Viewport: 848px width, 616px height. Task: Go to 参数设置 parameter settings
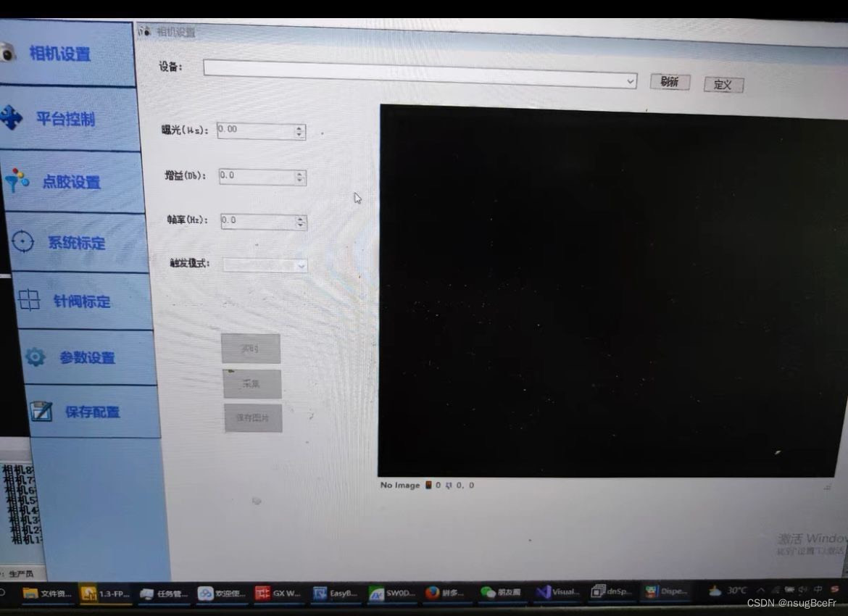88,357
